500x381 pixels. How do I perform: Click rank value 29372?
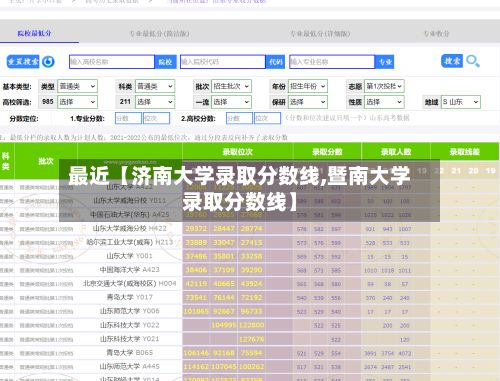point(196,229)
